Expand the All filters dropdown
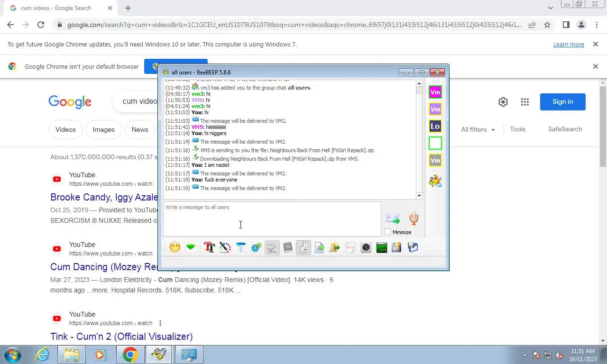 (478, 129)
